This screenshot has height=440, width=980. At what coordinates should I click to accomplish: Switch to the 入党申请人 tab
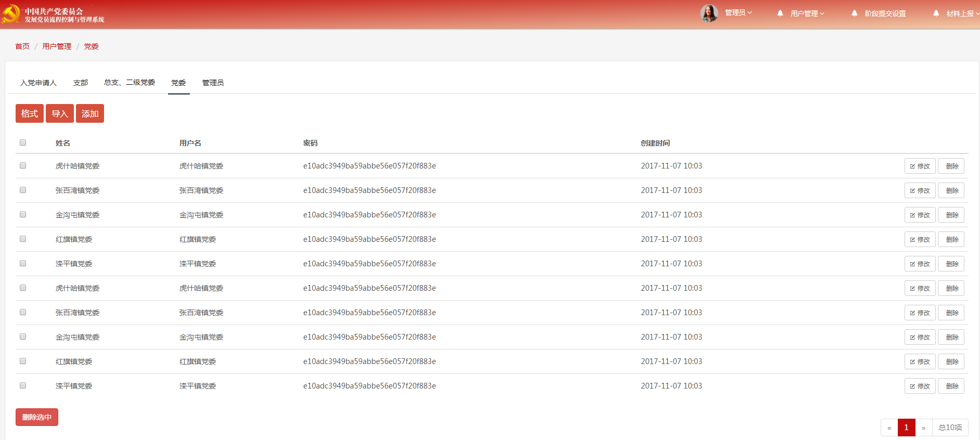click(x=38, y=83)
